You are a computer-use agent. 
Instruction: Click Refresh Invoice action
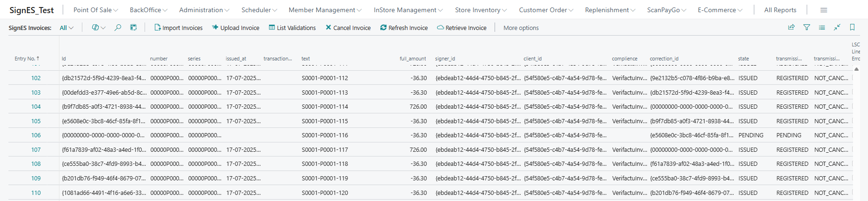tap(404, 28)
